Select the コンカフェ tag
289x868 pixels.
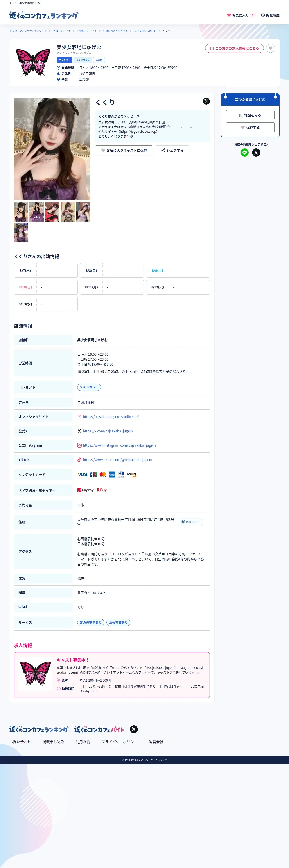click(65, 60)
